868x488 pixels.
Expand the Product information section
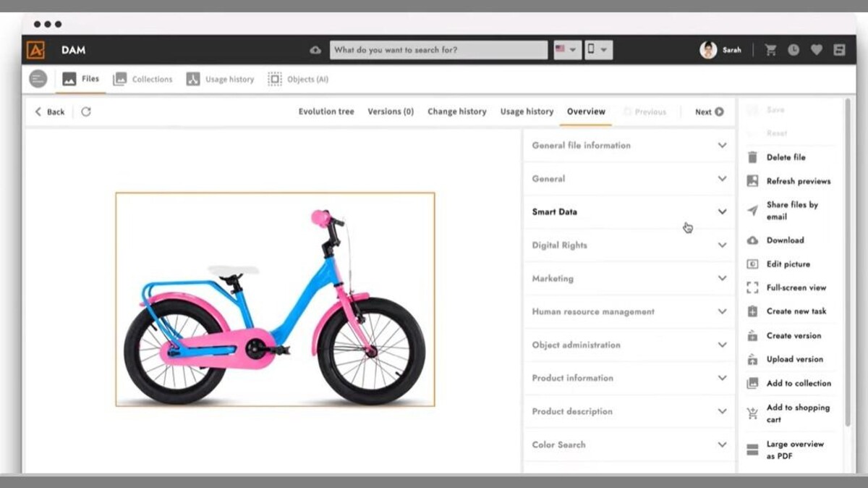coord(629,378)
